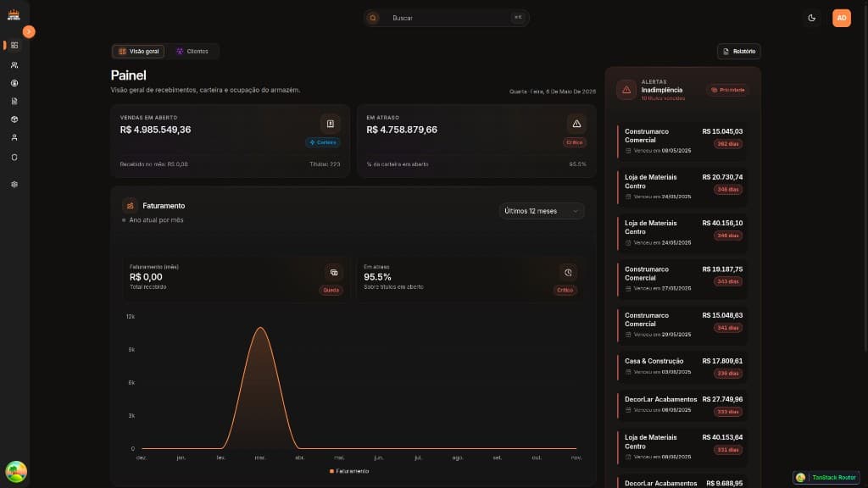Open the warehouse box icon in sidebar
The image size is (868, 488).
tap(14, 119)
